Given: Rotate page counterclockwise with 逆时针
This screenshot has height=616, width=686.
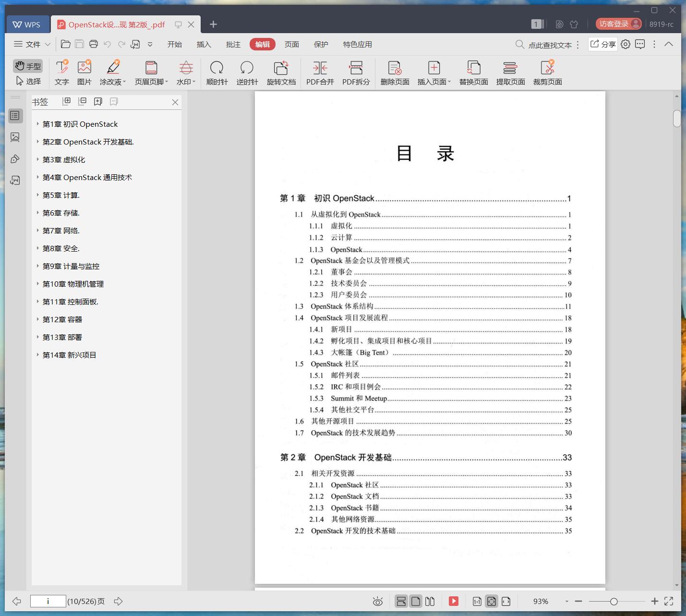Looking at the screenshot, I should point(247,73).
